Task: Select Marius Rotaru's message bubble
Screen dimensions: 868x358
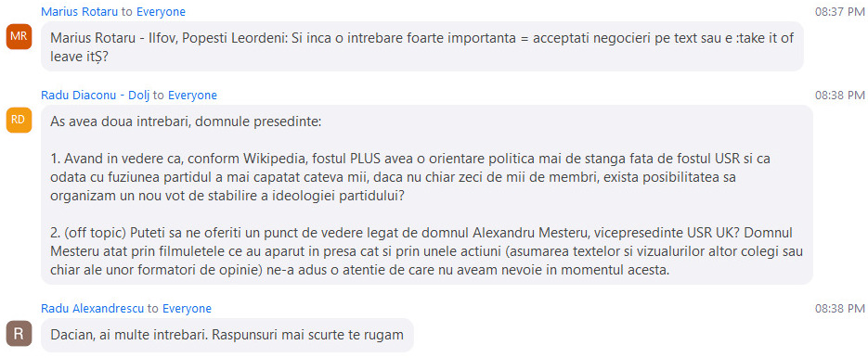Action: [x=421, y=46]
